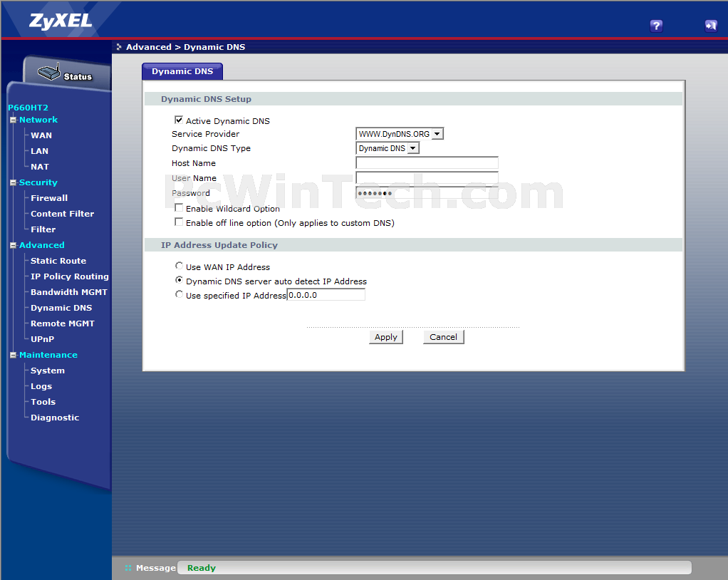Open WAN settings in sidebar
This screenshot has height=580, width=728.
[x=41, y=135]
